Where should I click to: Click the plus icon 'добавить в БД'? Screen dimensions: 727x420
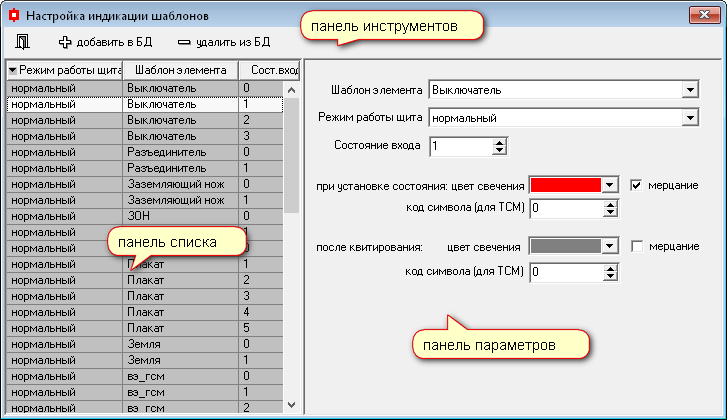66,43
